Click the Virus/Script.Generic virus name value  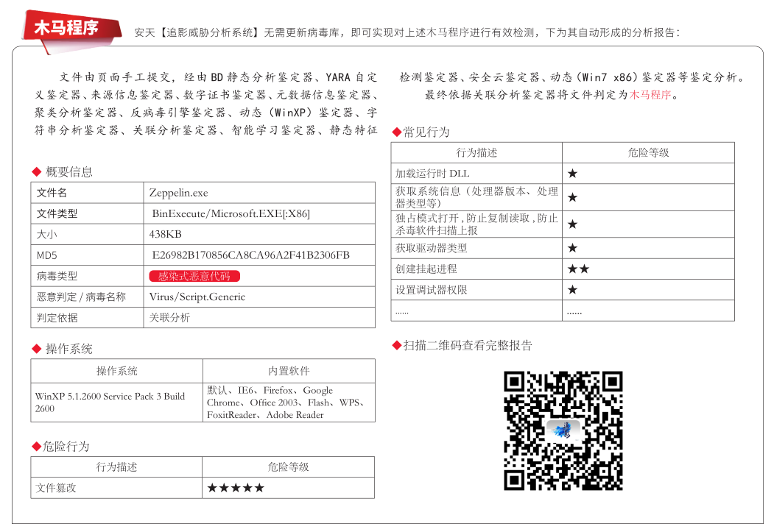(x=197, y=297)
